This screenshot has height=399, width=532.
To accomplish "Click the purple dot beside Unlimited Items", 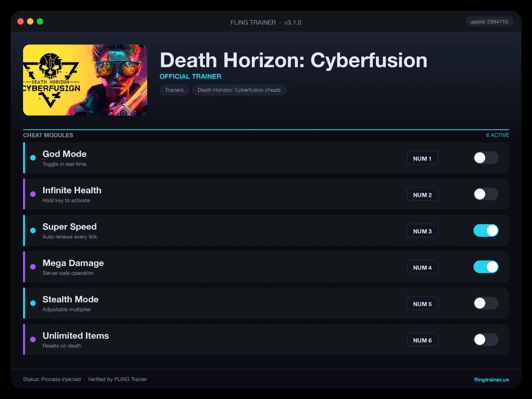I will tap(33, 340).
